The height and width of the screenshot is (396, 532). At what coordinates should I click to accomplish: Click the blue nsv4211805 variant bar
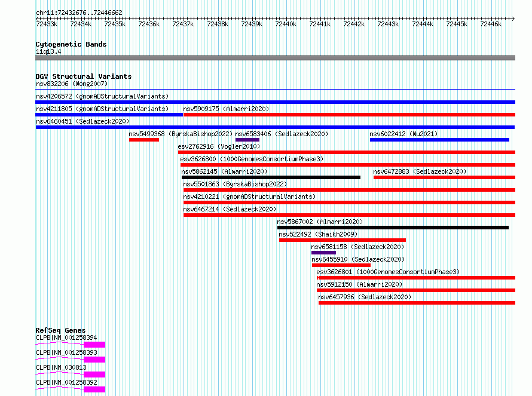click(x=109, y=115)
